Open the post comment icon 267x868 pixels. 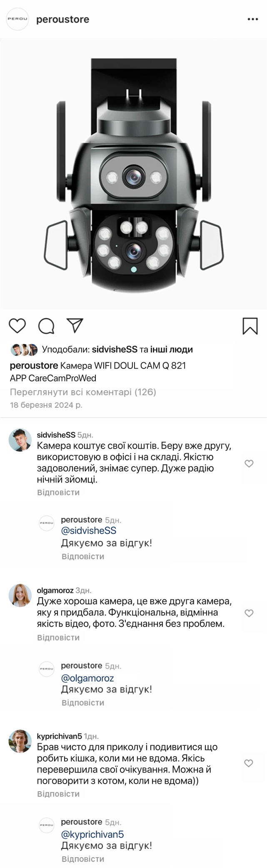pyautogui.click(x=46, y=326)
